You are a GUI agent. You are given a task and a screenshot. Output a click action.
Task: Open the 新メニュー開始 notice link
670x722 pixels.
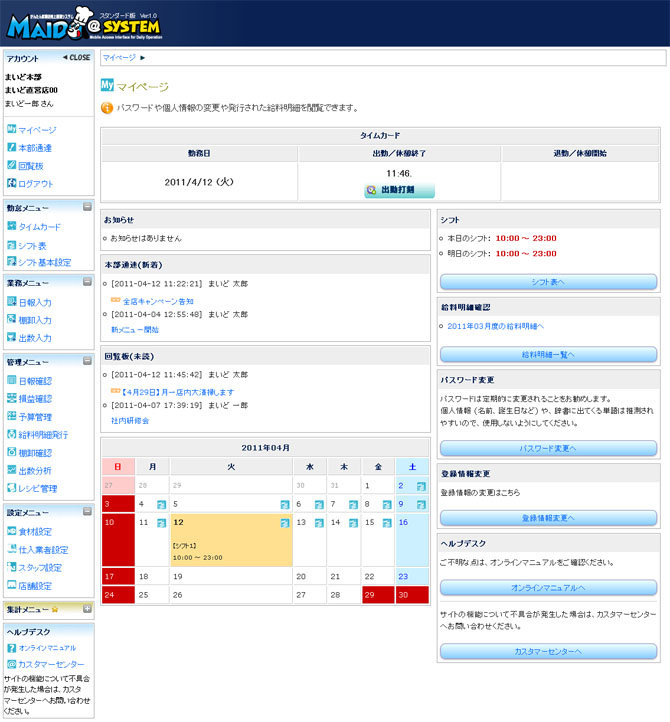[x=135, y=330]
